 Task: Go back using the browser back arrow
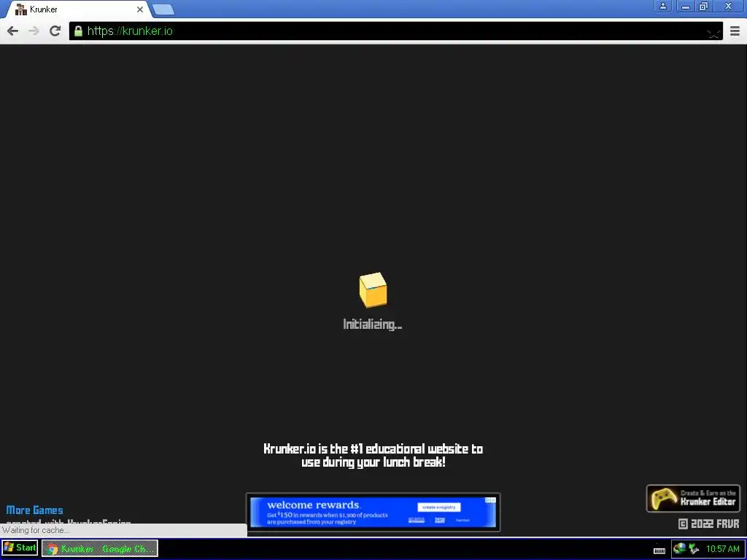point(13,31)
